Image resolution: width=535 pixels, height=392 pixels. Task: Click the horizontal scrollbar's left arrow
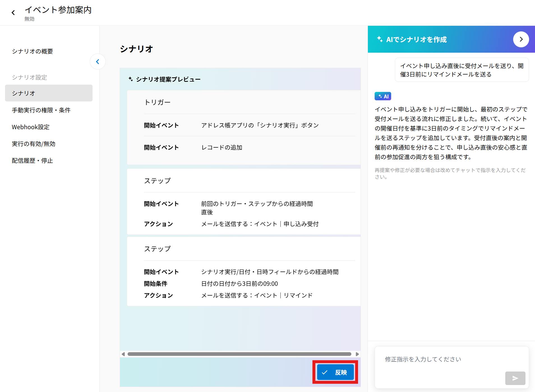123,354
